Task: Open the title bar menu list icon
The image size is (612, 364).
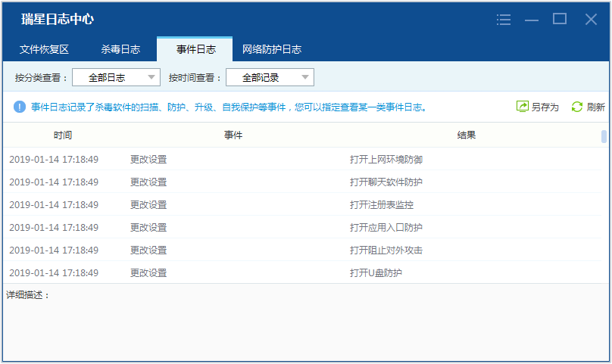Action: point(504,20)
